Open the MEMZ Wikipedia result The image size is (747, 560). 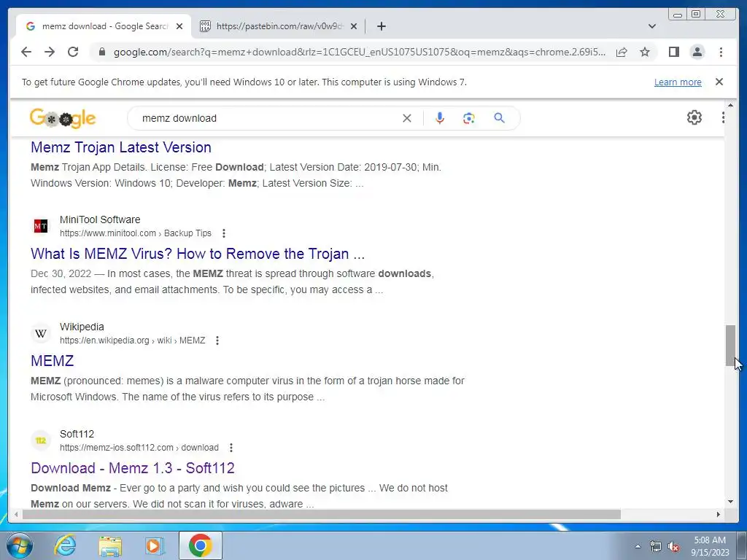coord(52,360)
